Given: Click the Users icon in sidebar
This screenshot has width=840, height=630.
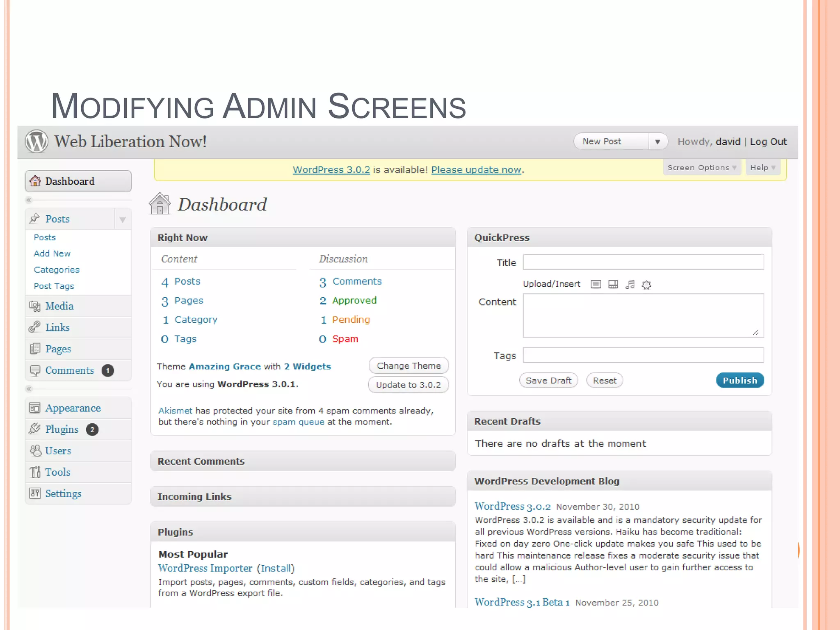Looking at the screenshot, I should [x=36, y=450].
